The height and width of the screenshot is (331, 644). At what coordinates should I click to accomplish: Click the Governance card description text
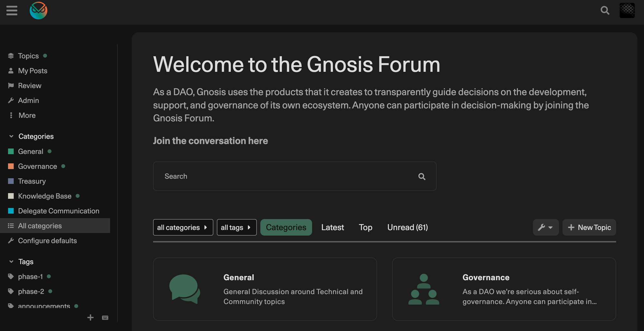pos(530,297)
